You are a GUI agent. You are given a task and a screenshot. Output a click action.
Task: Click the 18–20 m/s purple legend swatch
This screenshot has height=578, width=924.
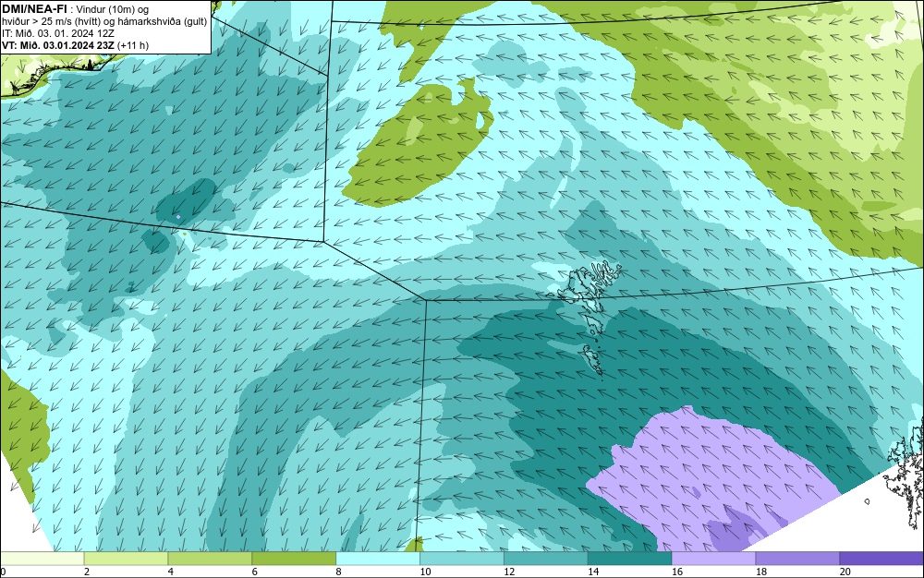pos(798,559)
